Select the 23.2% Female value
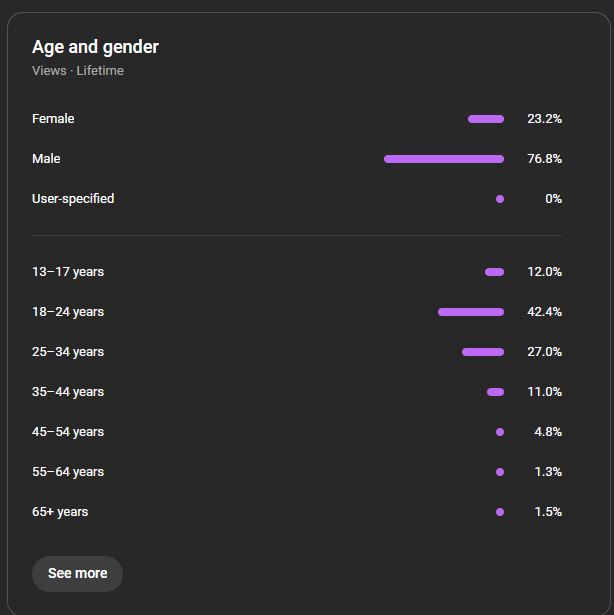 pos(545,119)
